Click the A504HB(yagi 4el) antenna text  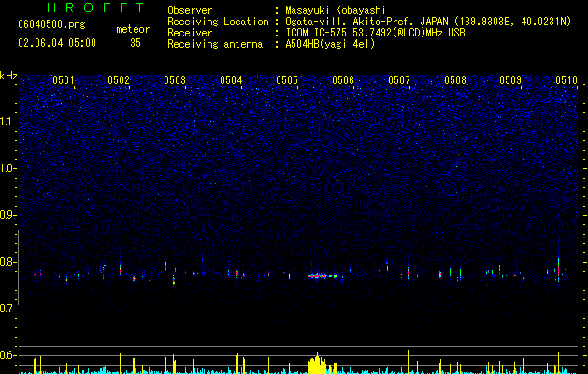click(330, 44)
